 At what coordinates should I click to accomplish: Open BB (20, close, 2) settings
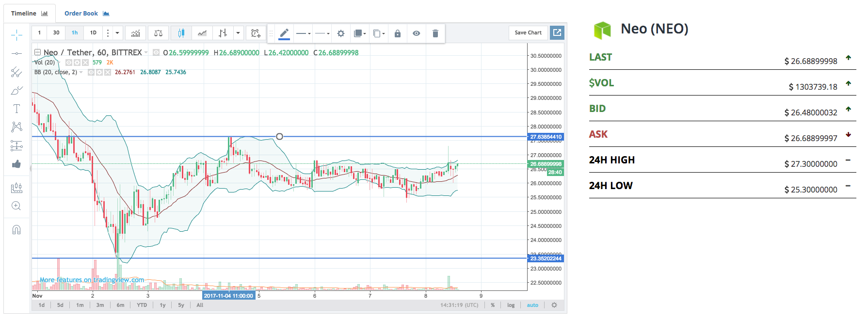(99, 72)
